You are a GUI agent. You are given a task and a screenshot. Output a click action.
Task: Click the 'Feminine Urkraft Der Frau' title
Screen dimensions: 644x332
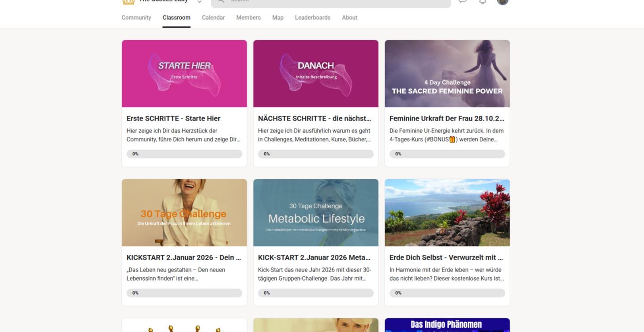447,118
